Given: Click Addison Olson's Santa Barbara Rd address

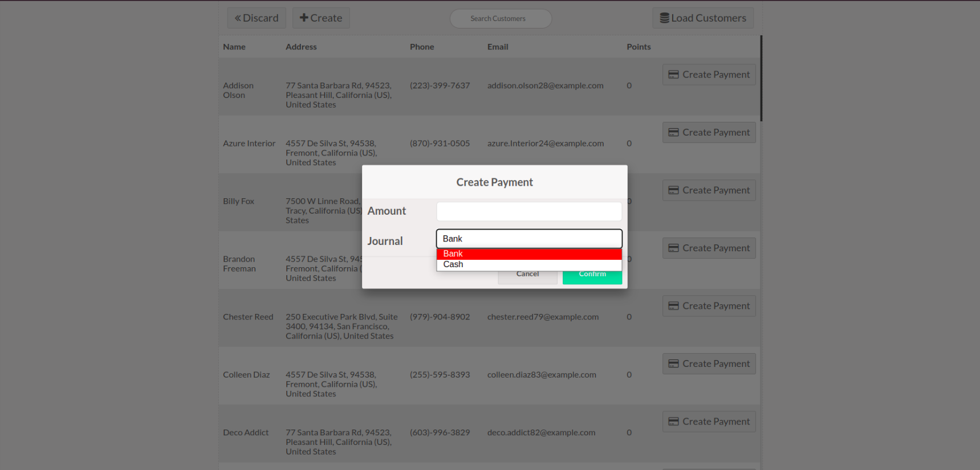Looking at the screenshot, I should (339, 95).
